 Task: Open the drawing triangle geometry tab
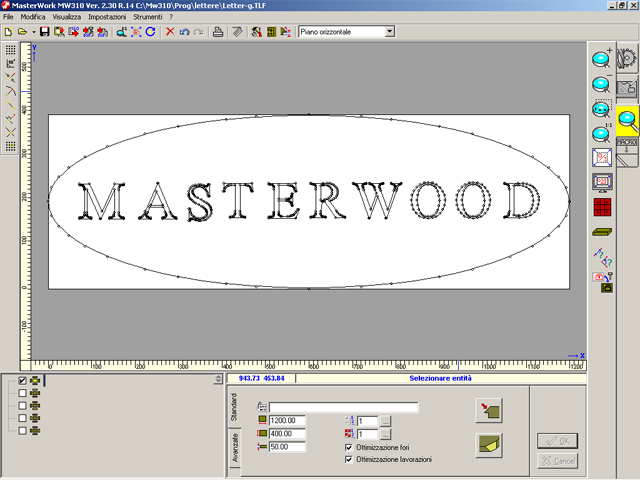click(x=627, y=88)
